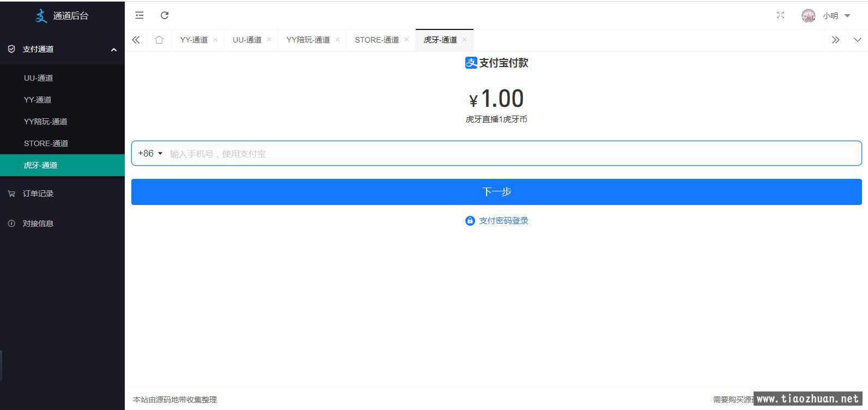Click the shield icon beside 支付通道
The image size is (868, 410).
click(11, 49)
